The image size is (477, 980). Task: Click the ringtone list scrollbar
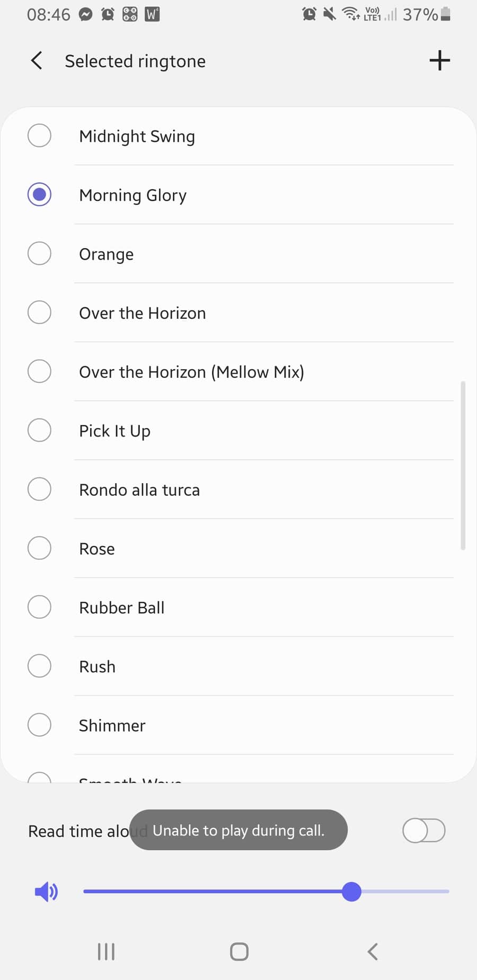[463, 466]
